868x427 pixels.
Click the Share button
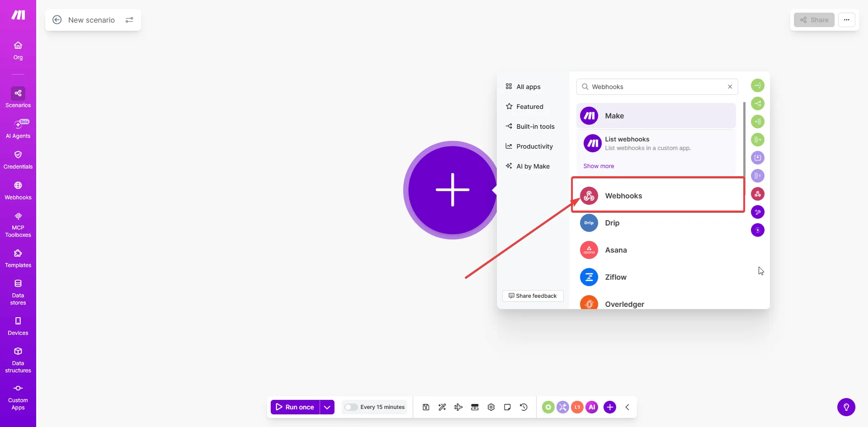814,20
